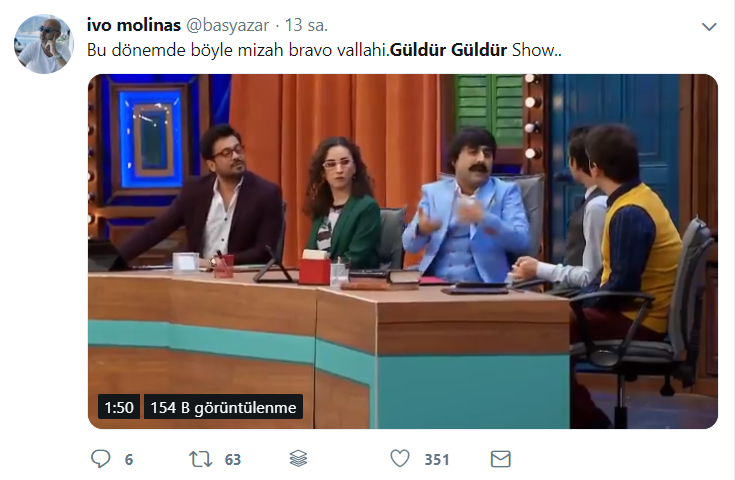
Task: Play the embedded Güldür Güldür video
Action: click(403, 251)
